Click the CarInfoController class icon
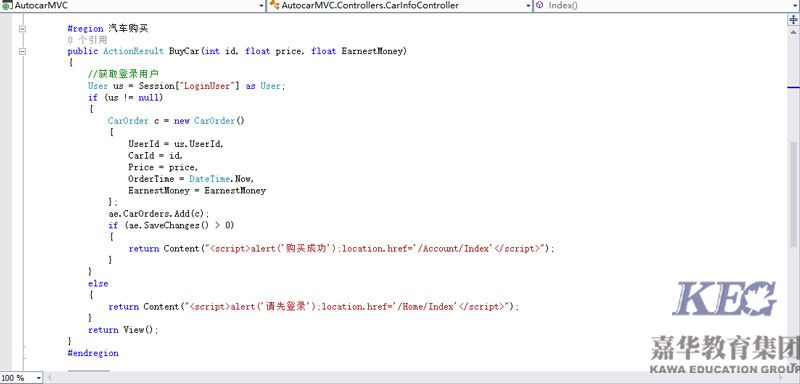This screenshot has height=384, width=800. [274, 6]
